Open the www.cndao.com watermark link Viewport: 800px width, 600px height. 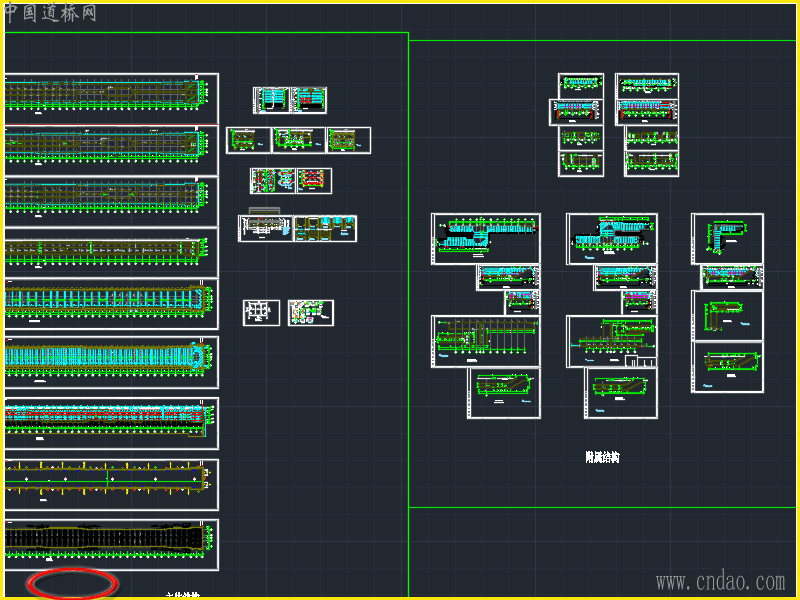point(720,582)
